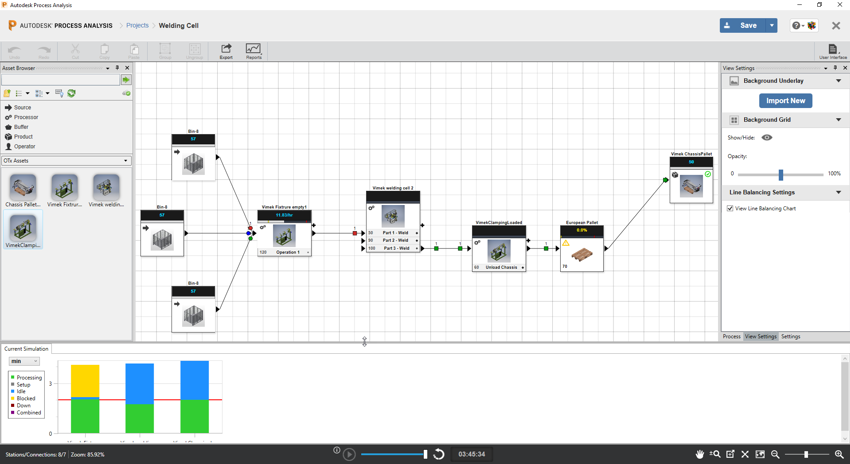Open the Save button dropdown arrow

pos(771,25)
